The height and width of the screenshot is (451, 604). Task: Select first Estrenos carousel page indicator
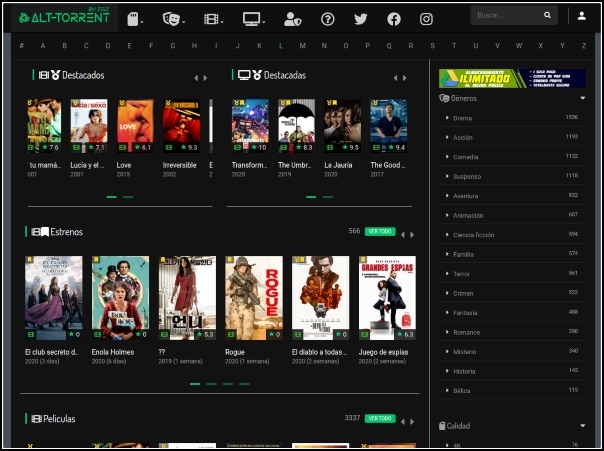click(195, 384)
